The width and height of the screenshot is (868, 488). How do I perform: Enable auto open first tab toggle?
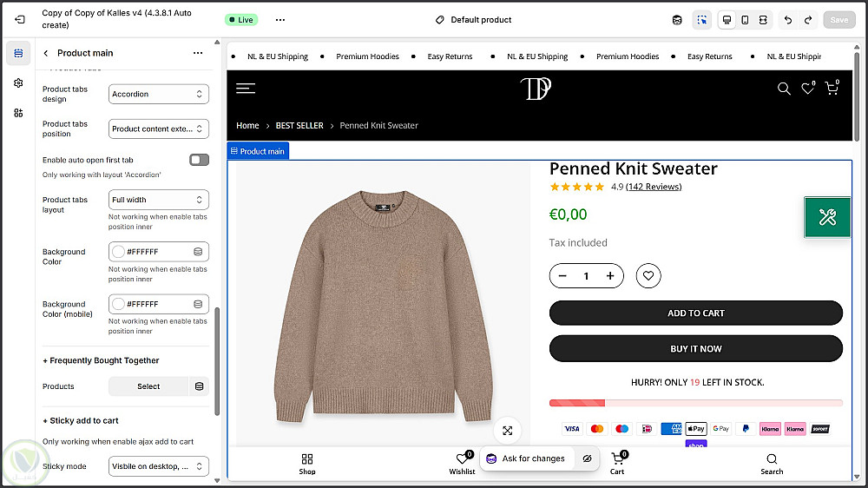[x=199, y=160]
